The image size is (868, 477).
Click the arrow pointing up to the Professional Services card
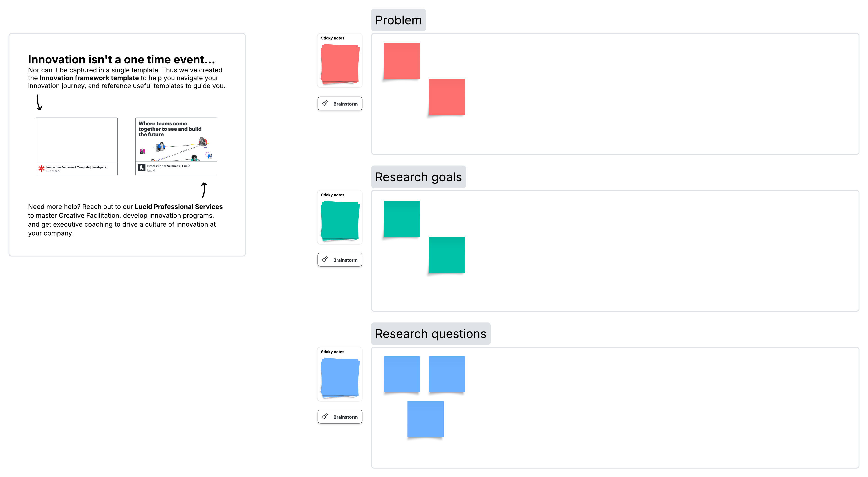point(204,190)
